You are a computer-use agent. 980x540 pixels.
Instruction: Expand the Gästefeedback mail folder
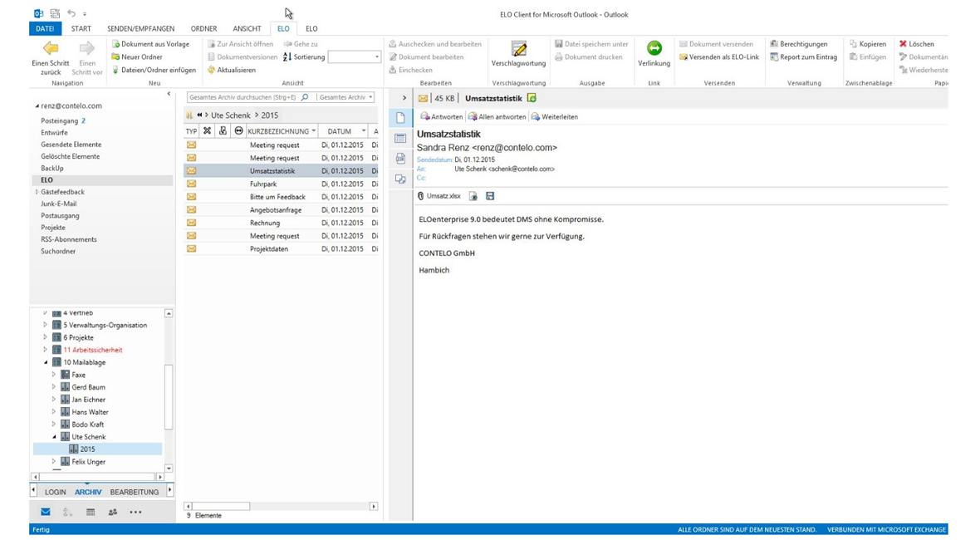tap(37, 192)
